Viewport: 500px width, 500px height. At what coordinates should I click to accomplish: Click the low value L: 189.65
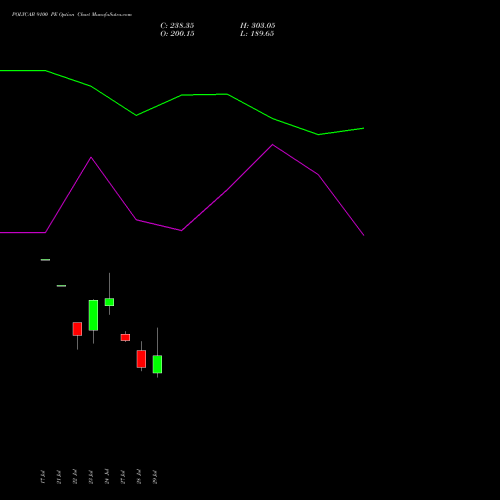click(x=257, y=33)
